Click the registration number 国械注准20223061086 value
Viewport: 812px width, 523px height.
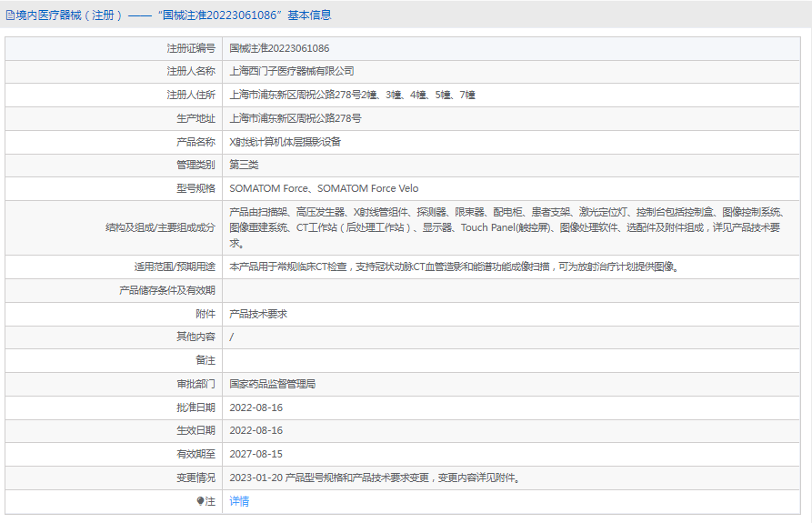click(x=279, y=48)
